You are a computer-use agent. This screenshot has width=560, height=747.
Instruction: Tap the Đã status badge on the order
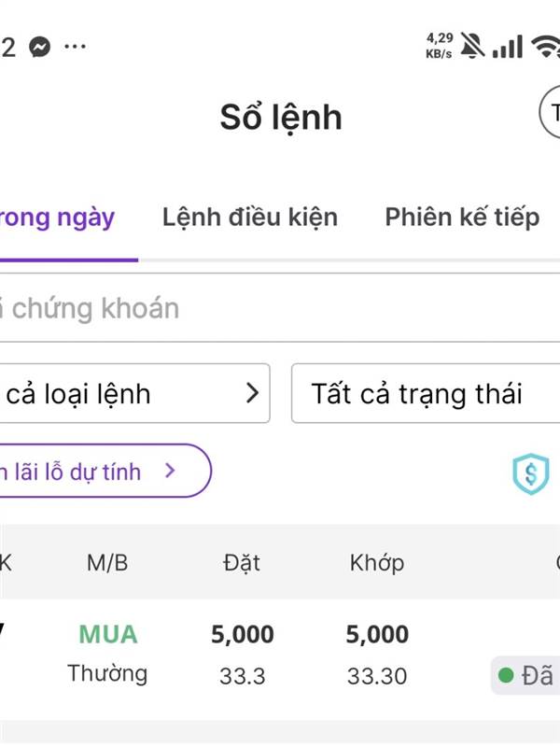(528, 675)
